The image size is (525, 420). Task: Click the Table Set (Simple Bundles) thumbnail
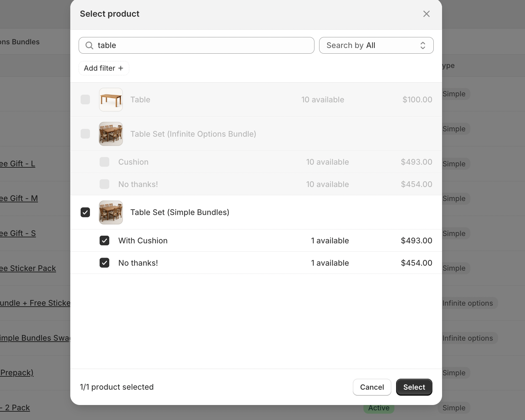click(111, 212)
